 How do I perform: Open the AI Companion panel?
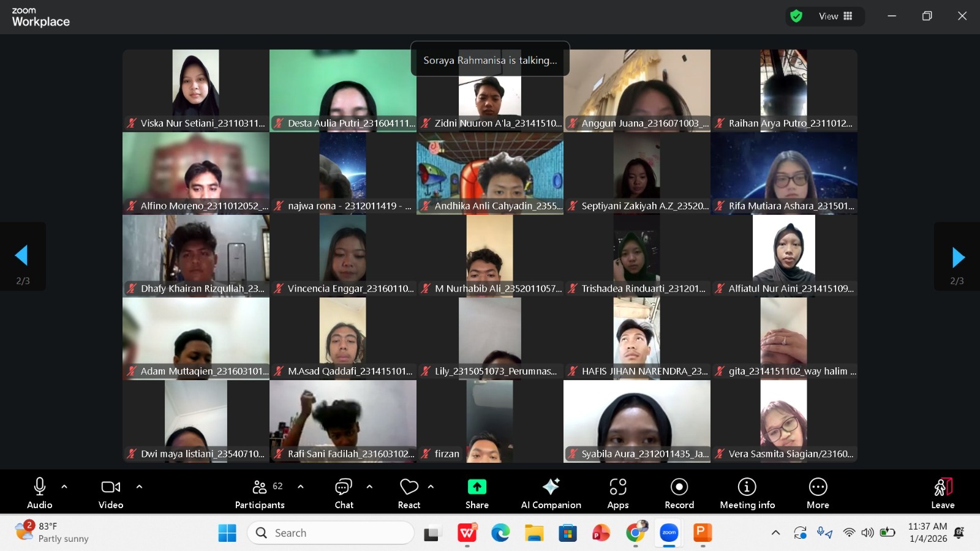551,493
